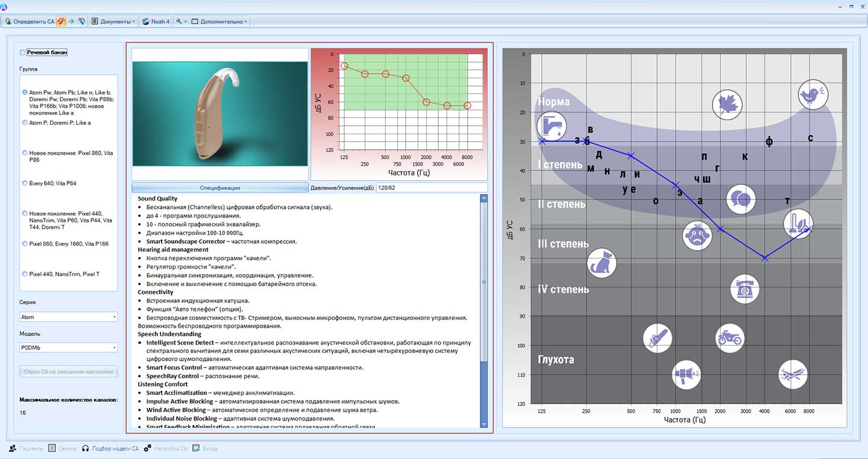Viewport: 868px width, 459px height.
Task: Click the dog icon on the audiogram
Action: pos(601,263)
